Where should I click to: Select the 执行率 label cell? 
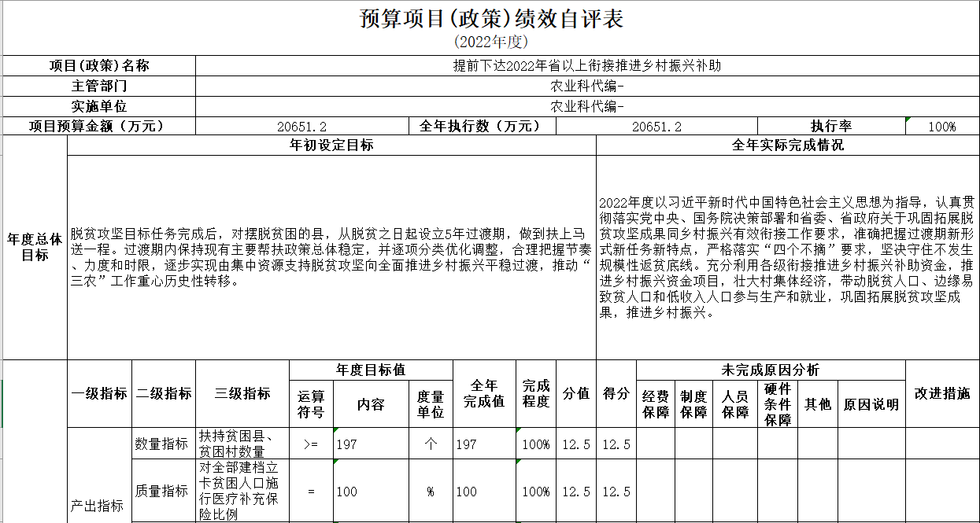coord(831,126)
